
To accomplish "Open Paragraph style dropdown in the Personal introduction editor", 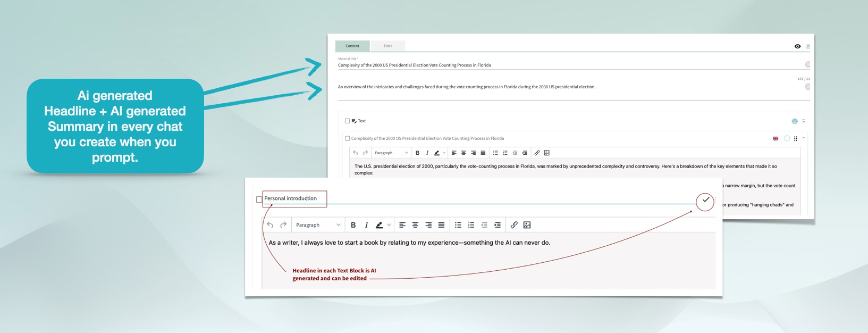I will (x=318, y=225).
